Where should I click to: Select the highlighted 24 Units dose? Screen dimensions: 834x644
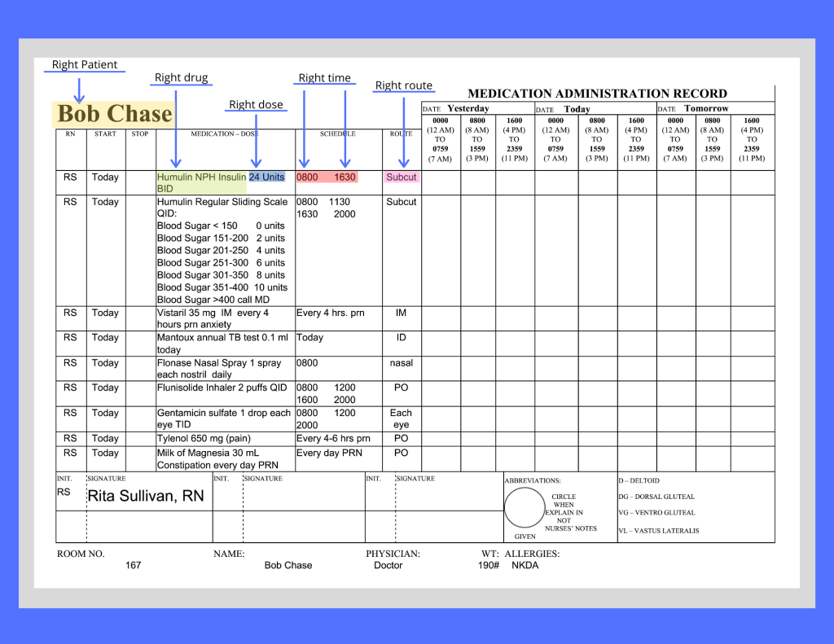[269, 177]
